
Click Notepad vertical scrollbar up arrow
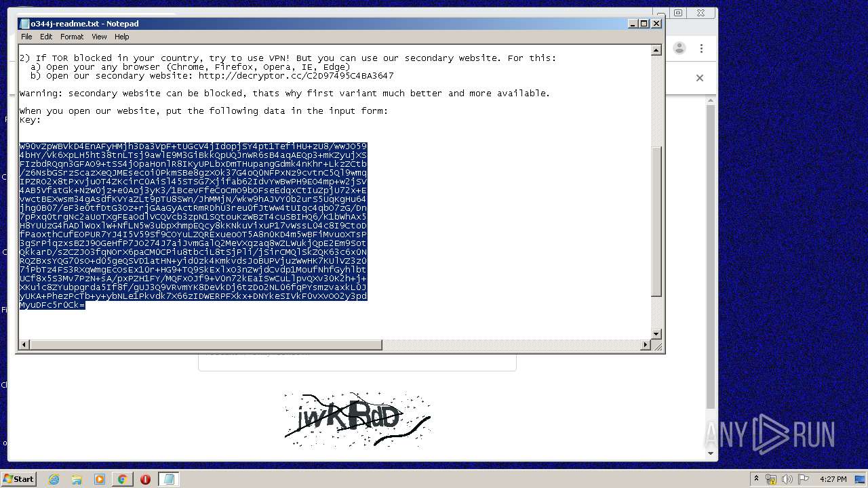tap(656, 50)
